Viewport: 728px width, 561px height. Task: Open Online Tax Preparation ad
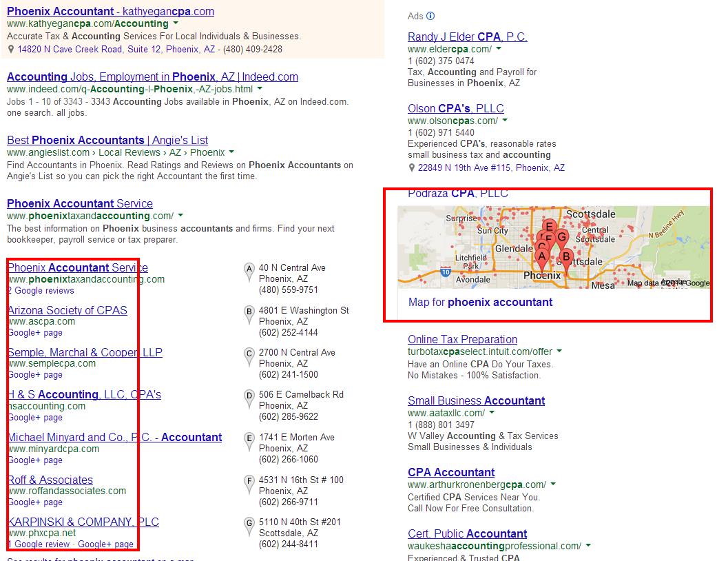pos(462,339)
